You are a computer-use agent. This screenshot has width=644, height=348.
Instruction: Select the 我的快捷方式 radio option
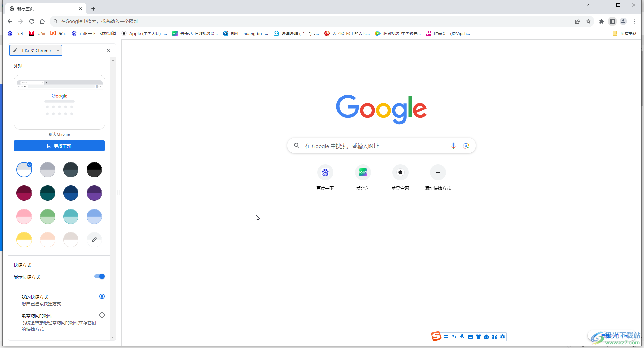pos(102,296)
